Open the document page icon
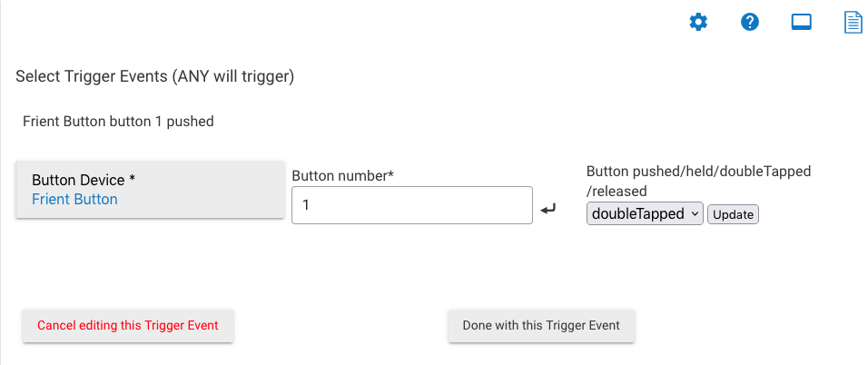Screen dimensions: 868x365 (x=853, y=23)
